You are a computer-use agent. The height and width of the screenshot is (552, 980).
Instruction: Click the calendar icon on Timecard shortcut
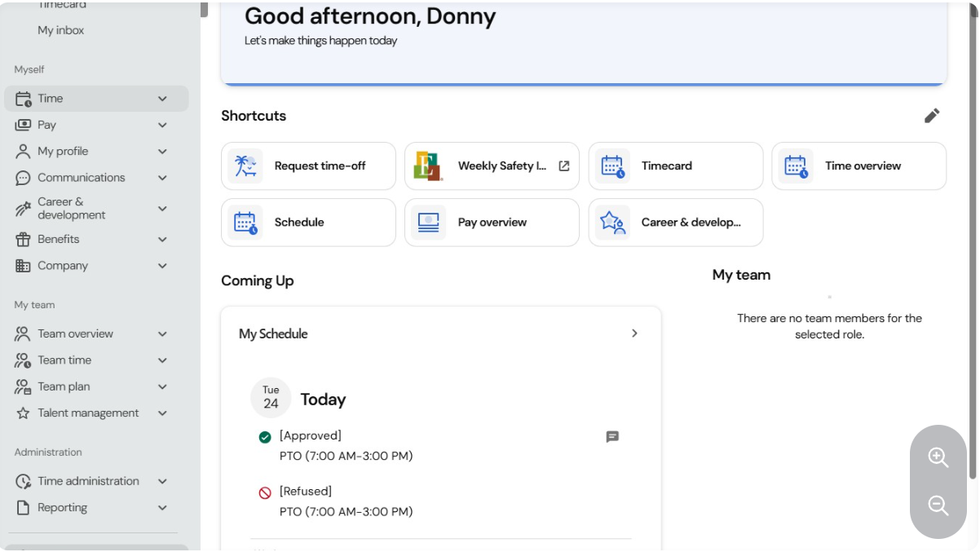[x=612, y=166]
